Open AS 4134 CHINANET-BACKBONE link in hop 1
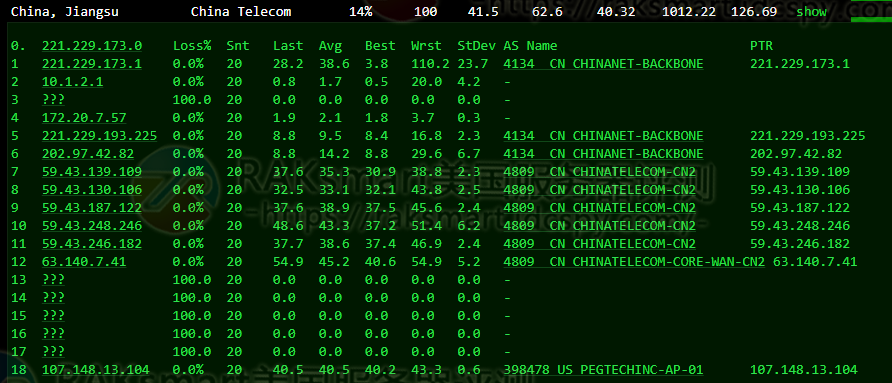Viewport: 892px width, 383px height. point(603,64)
